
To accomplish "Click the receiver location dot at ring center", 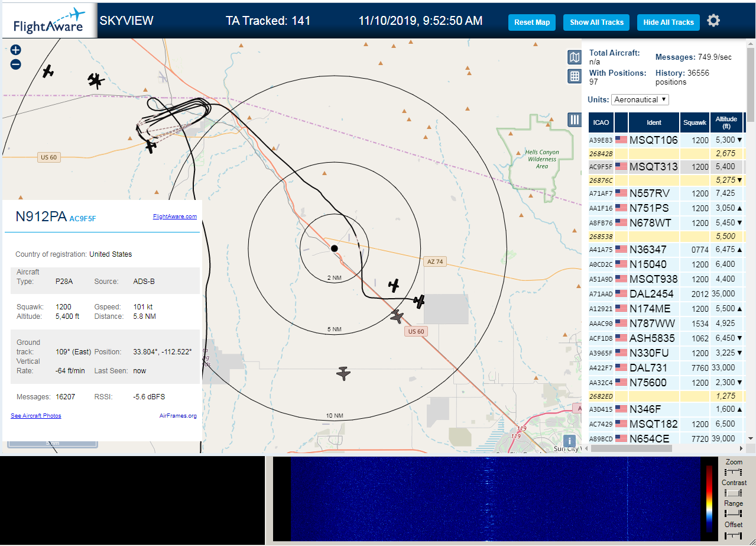I will click(x=334, y=248).
